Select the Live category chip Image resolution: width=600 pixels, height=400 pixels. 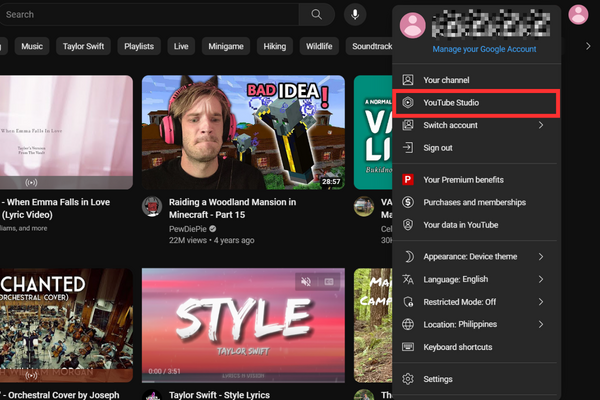tap(181, 46)
